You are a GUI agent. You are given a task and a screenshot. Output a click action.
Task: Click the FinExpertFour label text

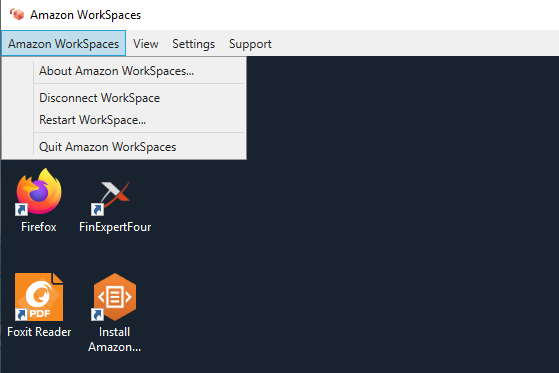click(x=115, y=227)
